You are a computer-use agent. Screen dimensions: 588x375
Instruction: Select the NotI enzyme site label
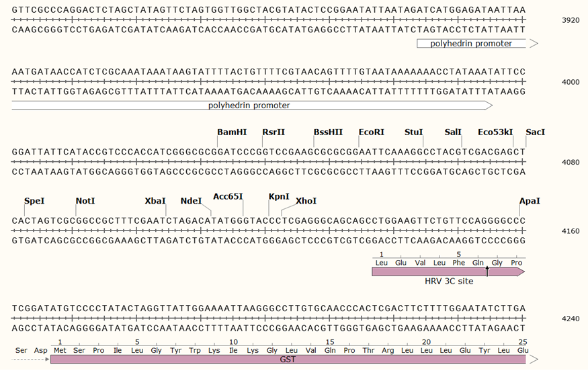(85, 201)
